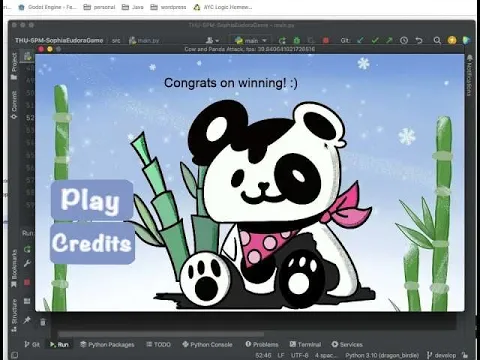480x360 pixels.
Task: Stop process in Run panel red square
Action: pos(27,282)
